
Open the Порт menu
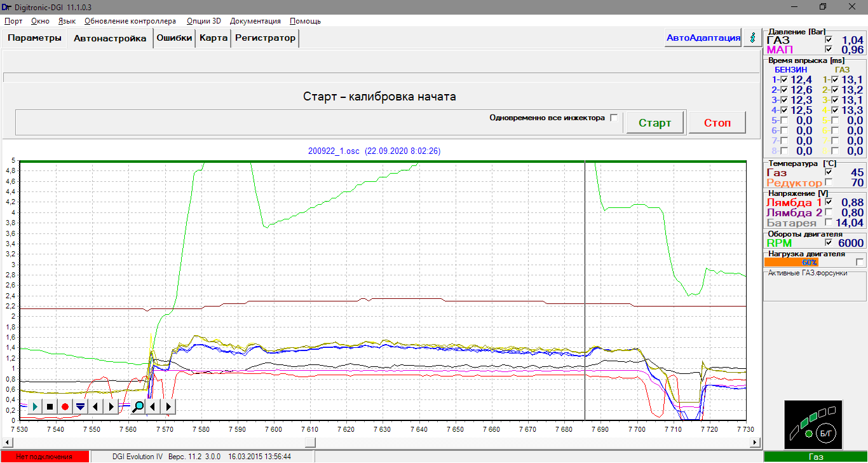[13, 21]
